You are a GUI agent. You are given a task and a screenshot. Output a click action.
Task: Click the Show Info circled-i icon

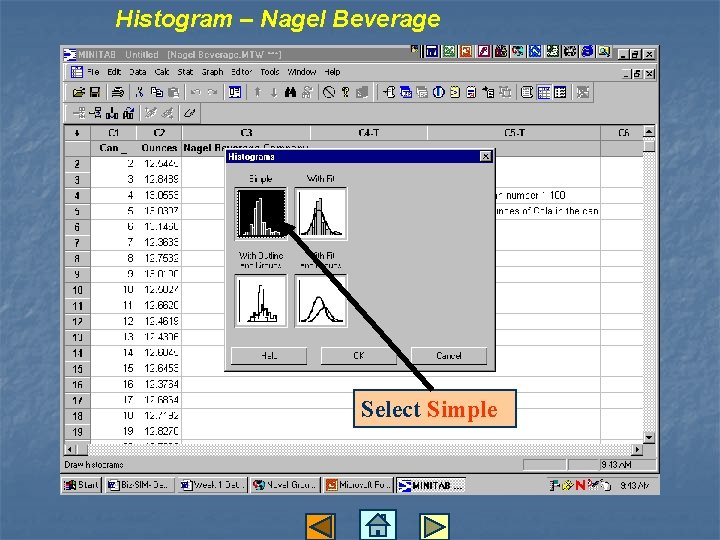(x=439, y=92)
